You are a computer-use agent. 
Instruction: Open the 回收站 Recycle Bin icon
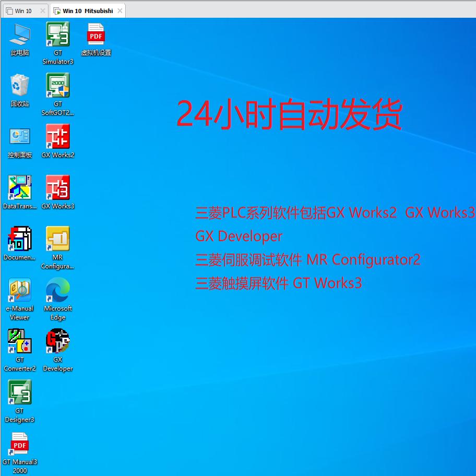pyautogui.click(x=20, y=90)
